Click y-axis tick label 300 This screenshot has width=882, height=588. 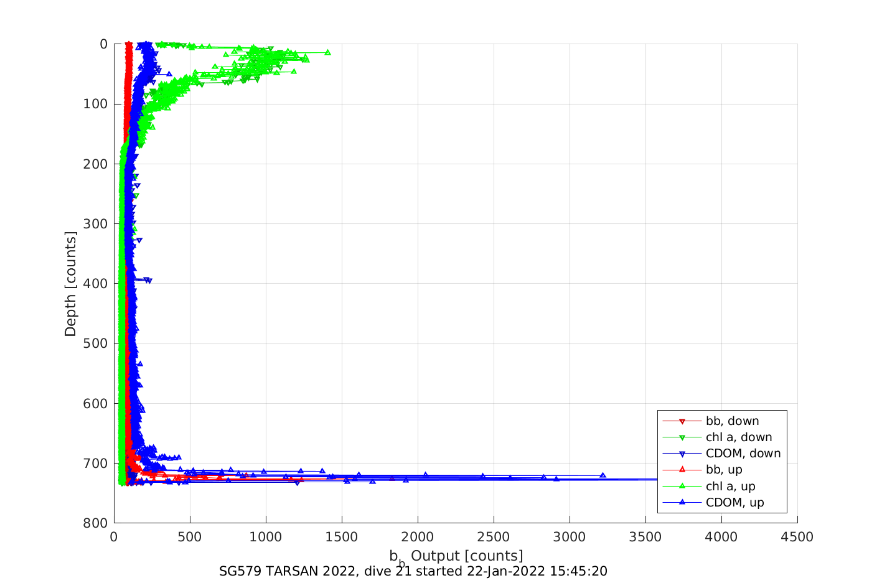point(96,223)
